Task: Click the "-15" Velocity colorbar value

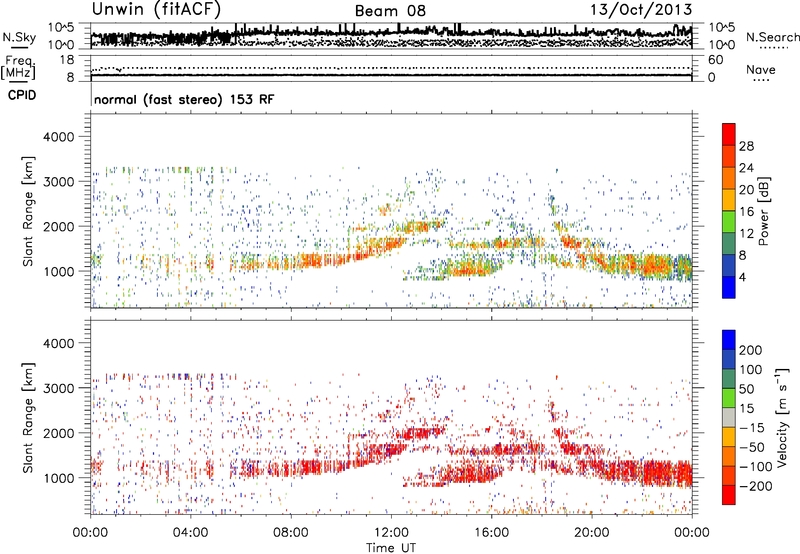Action: (752, 427)
